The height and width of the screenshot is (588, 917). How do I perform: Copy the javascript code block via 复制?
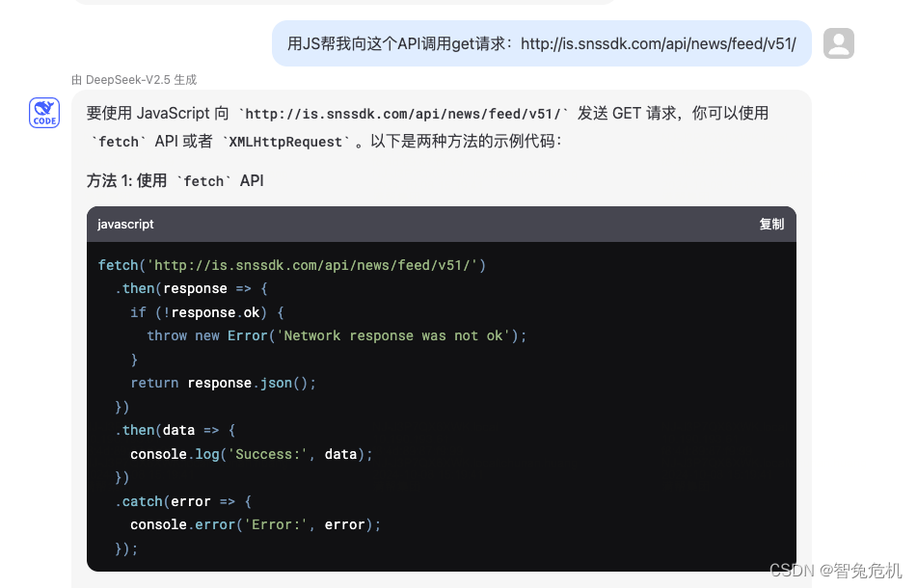click(771, 224)
